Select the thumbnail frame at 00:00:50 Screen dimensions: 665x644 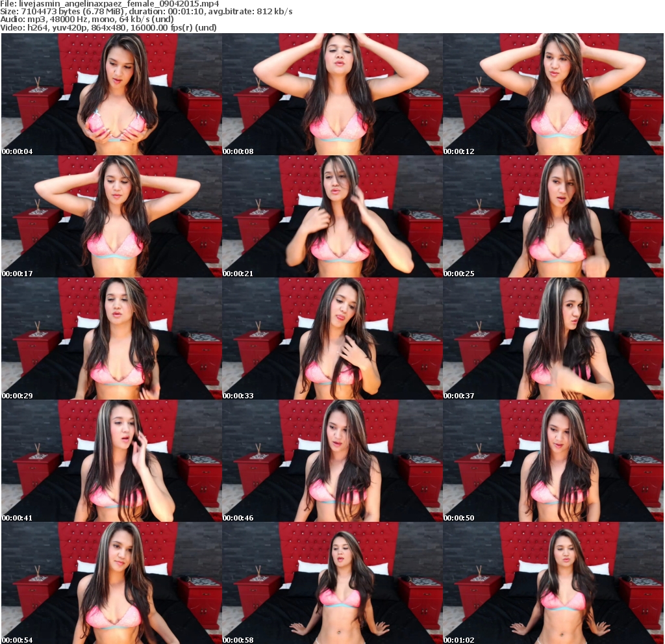click(x=553, y=461)
